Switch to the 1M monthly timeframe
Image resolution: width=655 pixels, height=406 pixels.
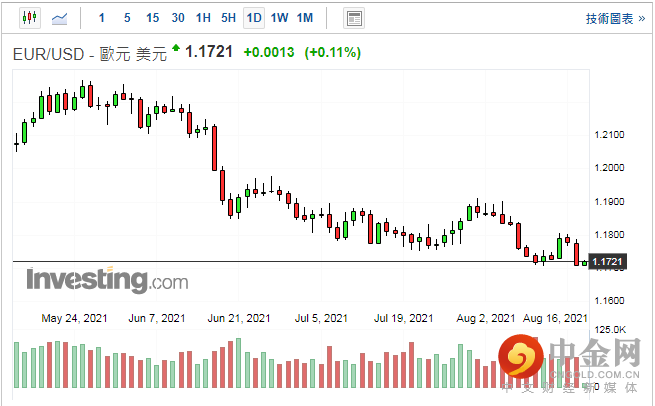[x=305, y=18]
